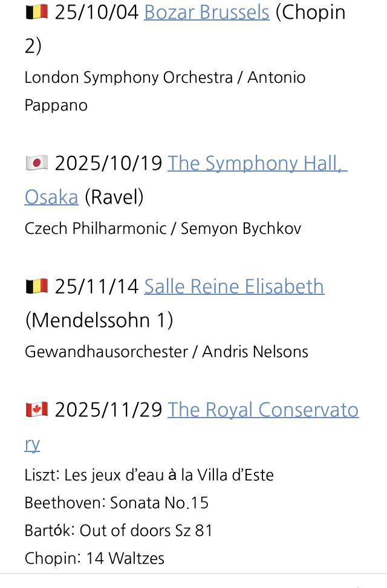This screenshot has width=387, height=588.
Task: Click the Beethoven Sonata No.15 line
Action: 116,503
